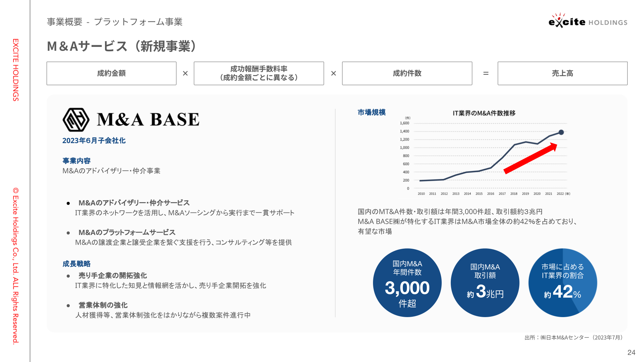Image resolution: width=644 pixels, height=362 pixels.
Task: Click the 成長戦略 heading
Action: click(x=76, y=264)
